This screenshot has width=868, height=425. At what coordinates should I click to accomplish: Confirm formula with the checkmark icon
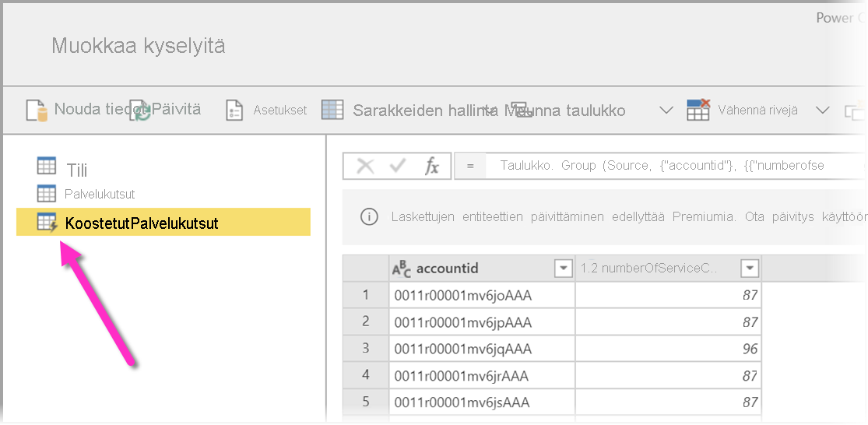point(398,166)
